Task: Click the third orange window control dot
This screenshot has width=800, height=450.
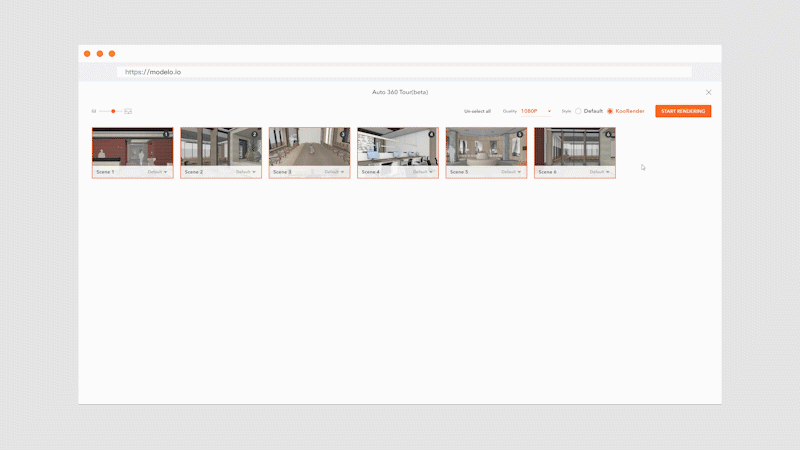Action: click(112, 54)
